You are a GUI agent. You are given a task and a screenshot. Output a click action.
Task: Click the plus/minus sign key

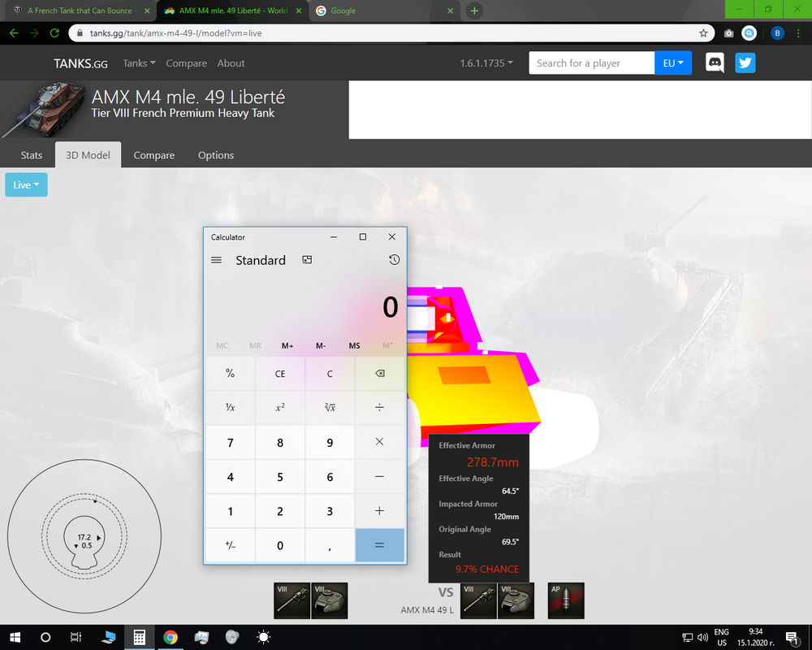coord(231,545)
